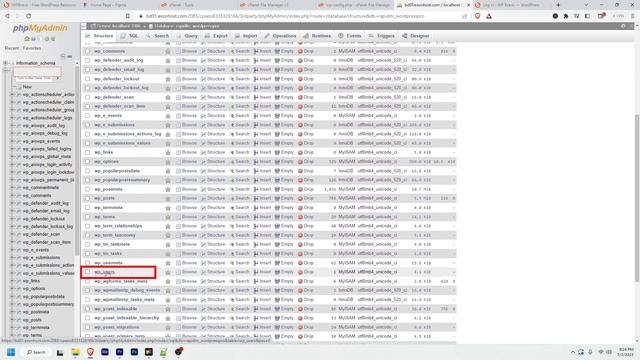Expand wp_aiowps_events in sidebar tree
The height and width of the screenshot is (360, 640).
[x=12, y=141]
